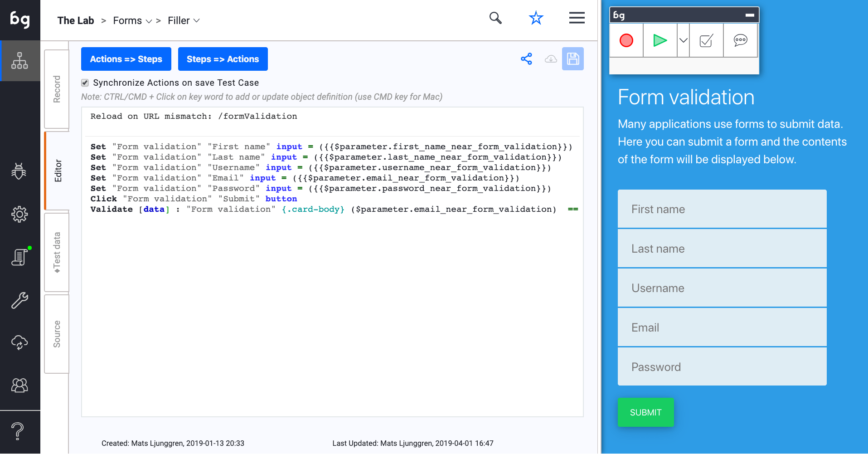Open the play options dropdown arrow
This screenshot has height=454, width=868.
tap(683, 41)
